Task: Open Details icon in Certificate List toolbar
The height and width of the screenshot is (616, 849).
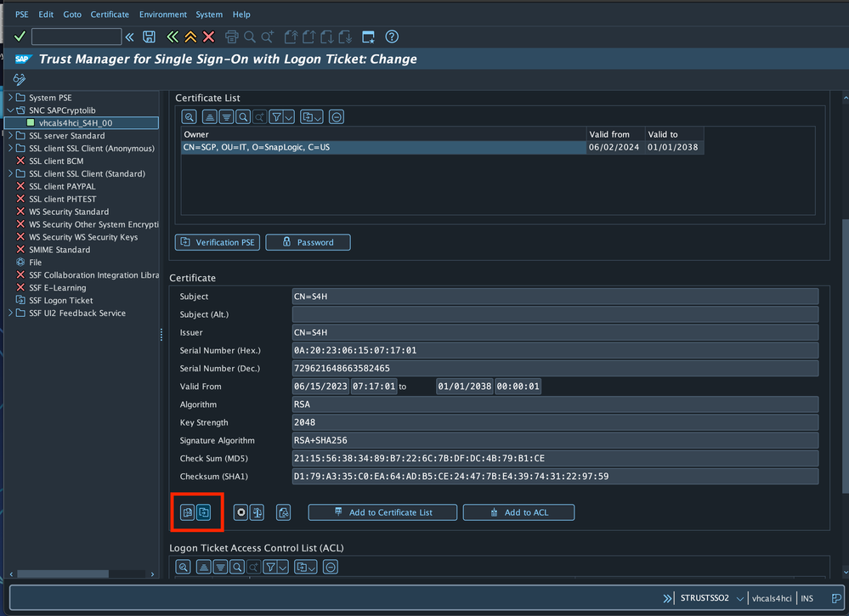Action: pos(189,117)
